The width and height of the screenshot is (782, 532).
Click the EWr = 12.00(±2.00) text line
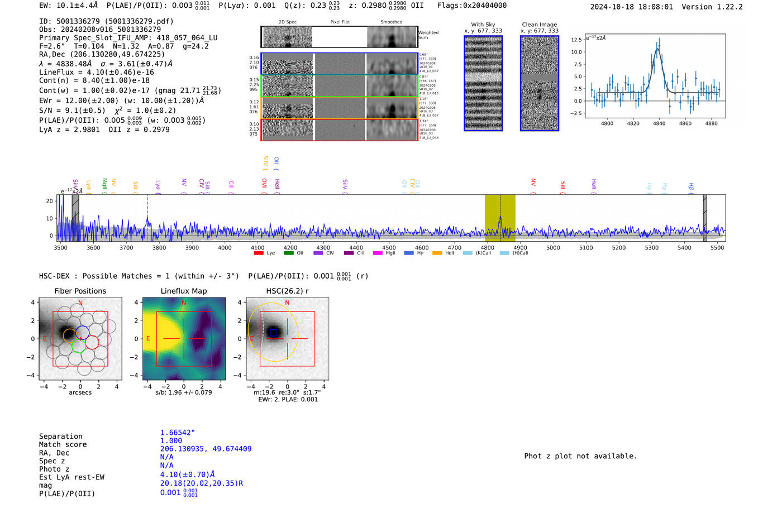121,100
